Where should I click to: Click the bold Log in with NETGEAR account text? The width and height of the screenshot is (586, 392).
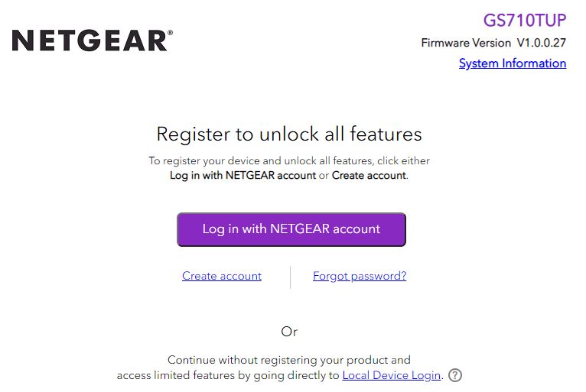243,175
